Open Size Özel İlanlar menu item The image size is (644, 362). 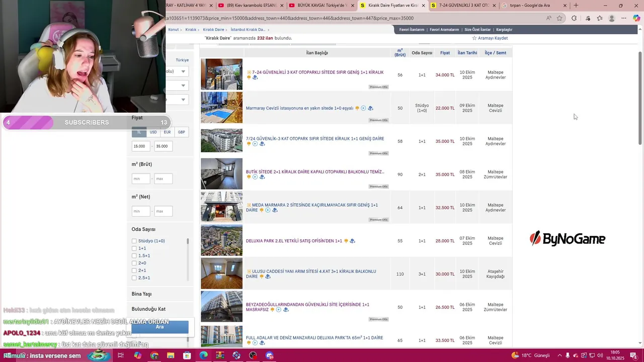click(477, 30)
